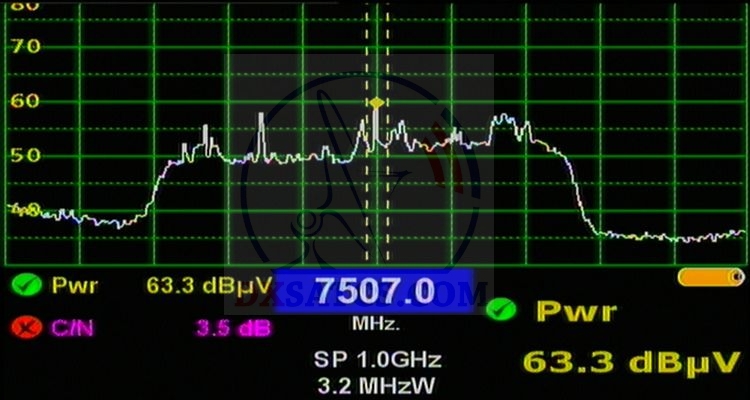This screenshot has height=400, width=750.
Task: Click the magenta C/N label
Action: pyautogui.click(x=73, y=329)
